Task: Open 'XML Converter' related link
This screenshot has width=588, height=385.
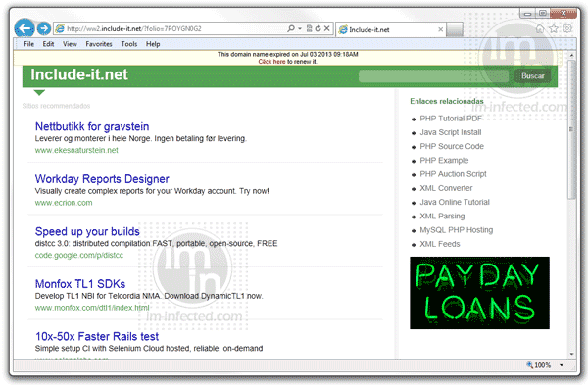Action: [446, 188]
